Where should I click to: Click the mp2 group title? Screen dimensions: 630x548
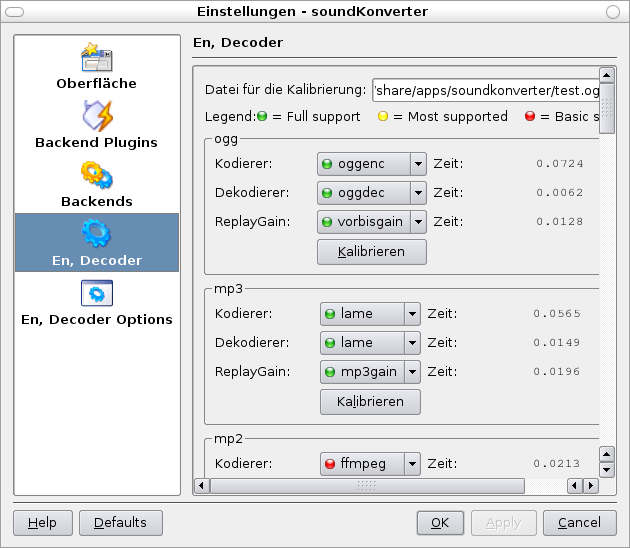pos(229,439)
